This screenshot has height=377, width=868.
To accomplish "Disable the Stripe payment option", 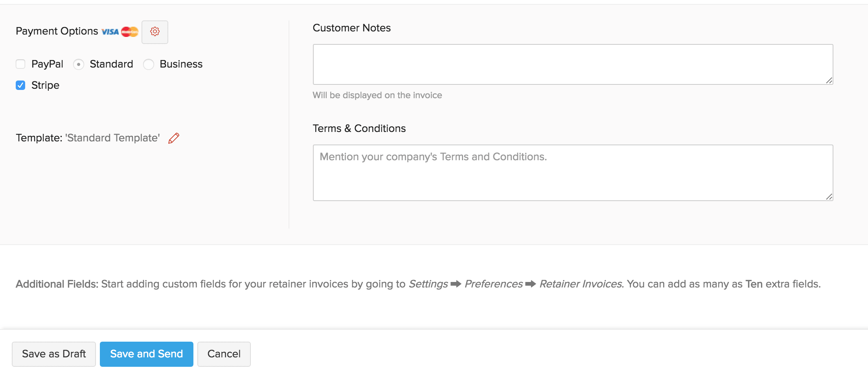I will [20, 85].
